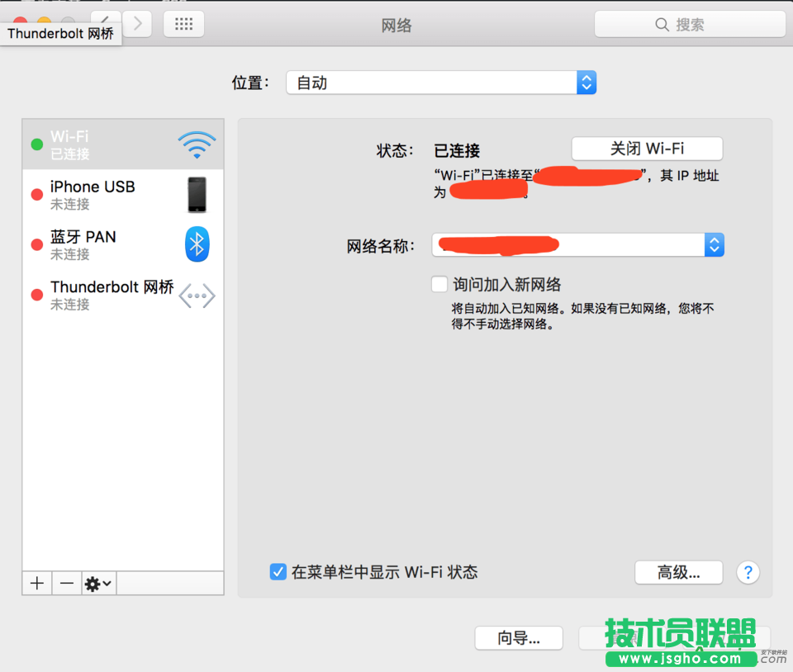
Task: Click the Thunderbolt 网桥 bridge icon
Action: tap(197, 295)
